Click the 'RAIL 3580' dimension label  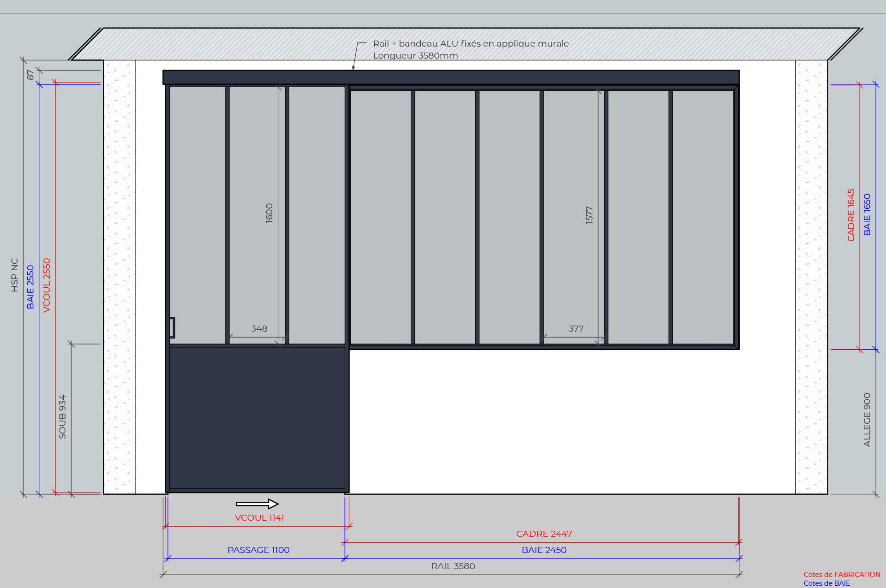coord(453,566)
